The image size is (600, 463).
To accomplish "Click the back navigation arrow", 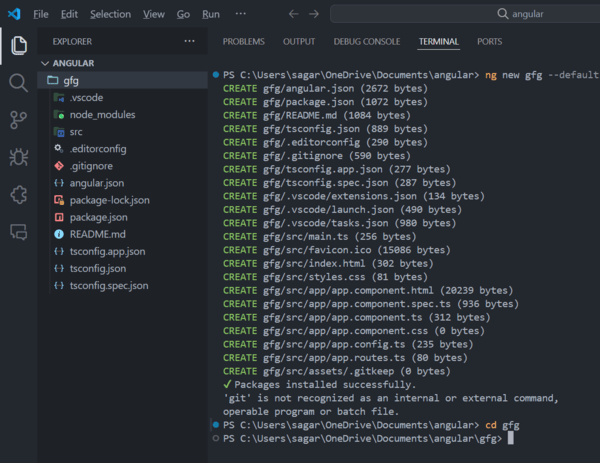I will (292, 14).
